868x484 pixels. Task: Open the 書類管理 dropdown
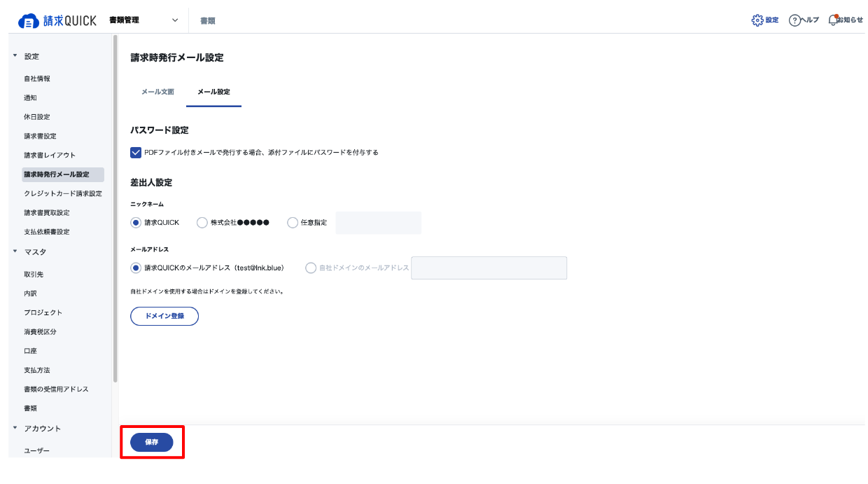(144, 20)
